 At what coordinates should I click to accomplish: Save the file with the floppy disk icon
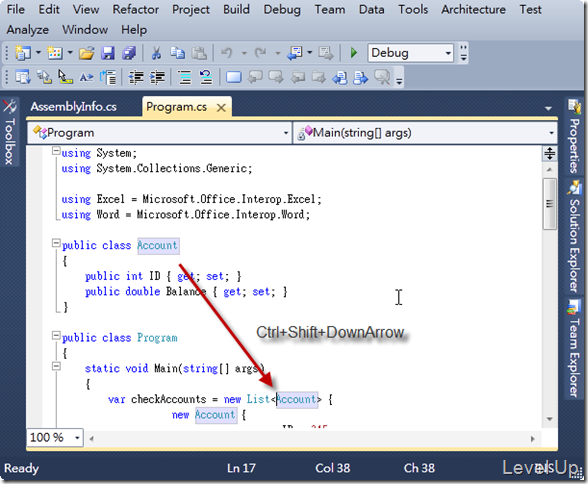[x=108, y=53]
